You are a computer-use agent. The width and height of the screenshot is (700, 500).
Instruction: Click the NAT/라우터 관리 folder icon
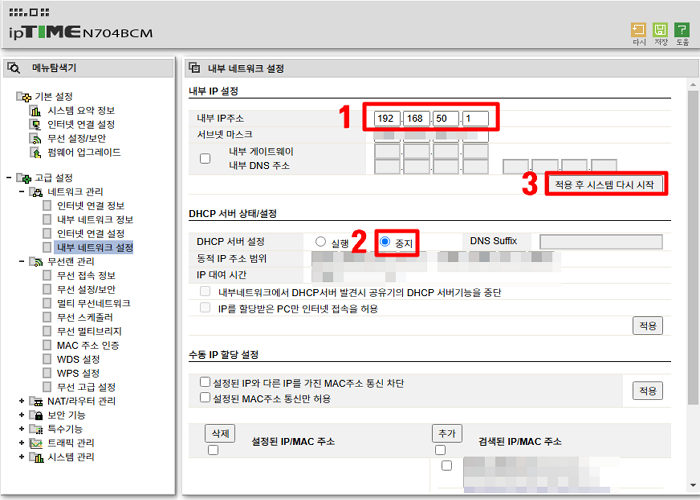click(36, 401)
